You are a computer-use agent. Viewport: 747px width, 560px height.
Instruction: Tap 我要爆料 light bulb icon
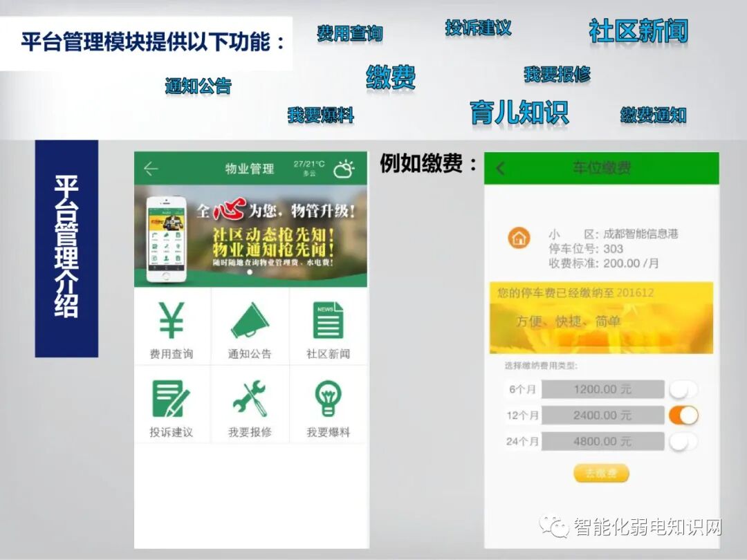click(x=328, y=399)
